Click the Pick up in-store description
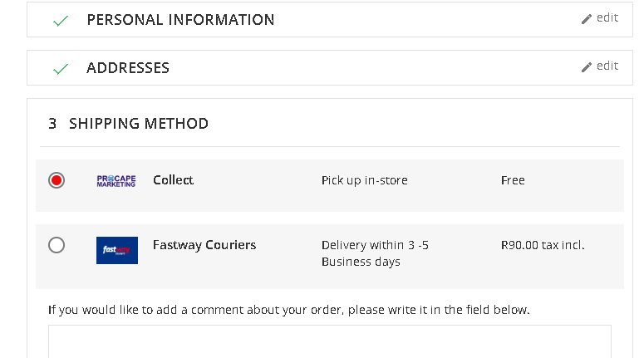The image size is (644, 358). click(x=364, y=180)
